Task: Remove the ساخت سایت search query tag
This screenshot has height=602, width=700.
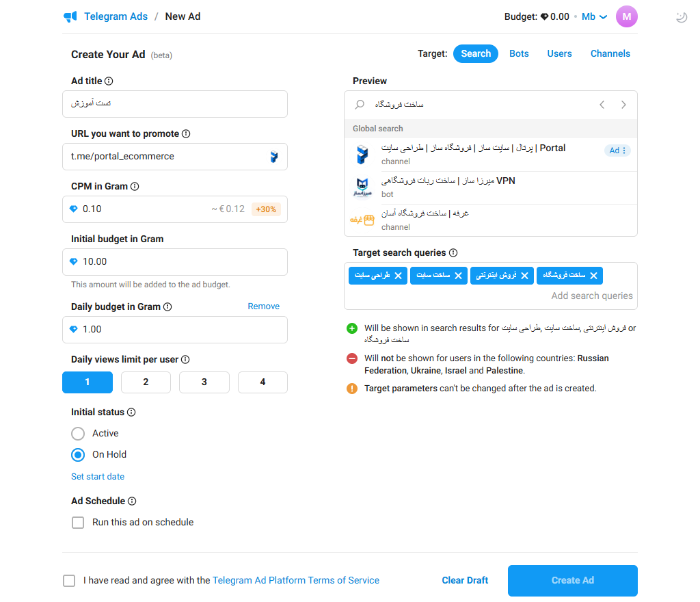Action: (x=458, y=276)
